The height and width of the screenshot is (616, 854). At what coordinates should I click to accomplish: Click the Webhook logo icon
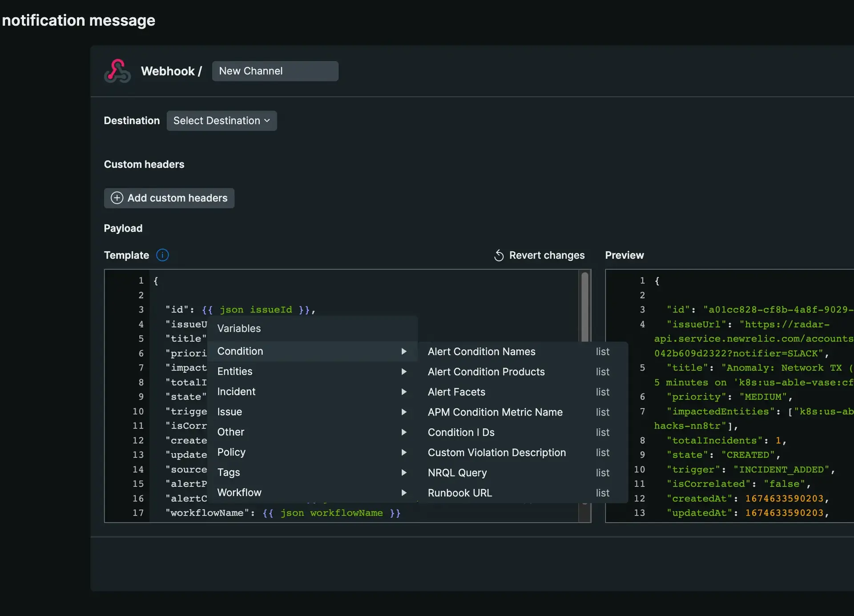[117, 71]
